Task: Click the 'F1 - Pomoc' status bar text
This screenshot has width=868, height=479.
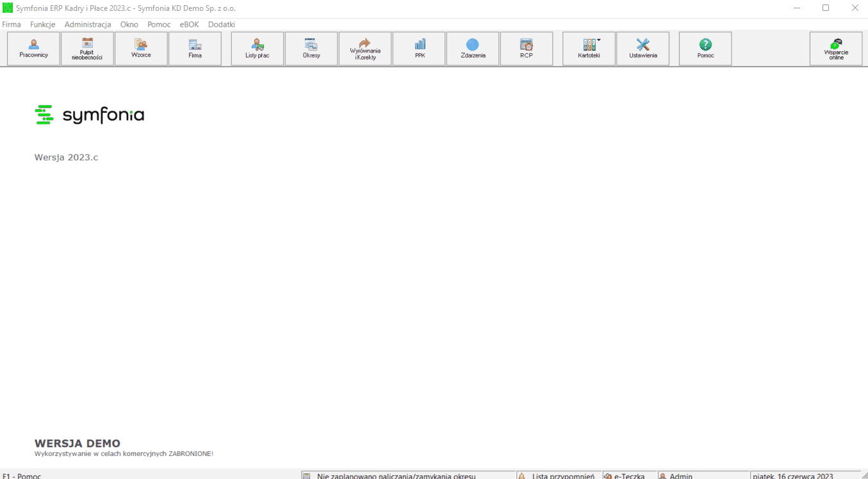Action: [x=22, y=476]
